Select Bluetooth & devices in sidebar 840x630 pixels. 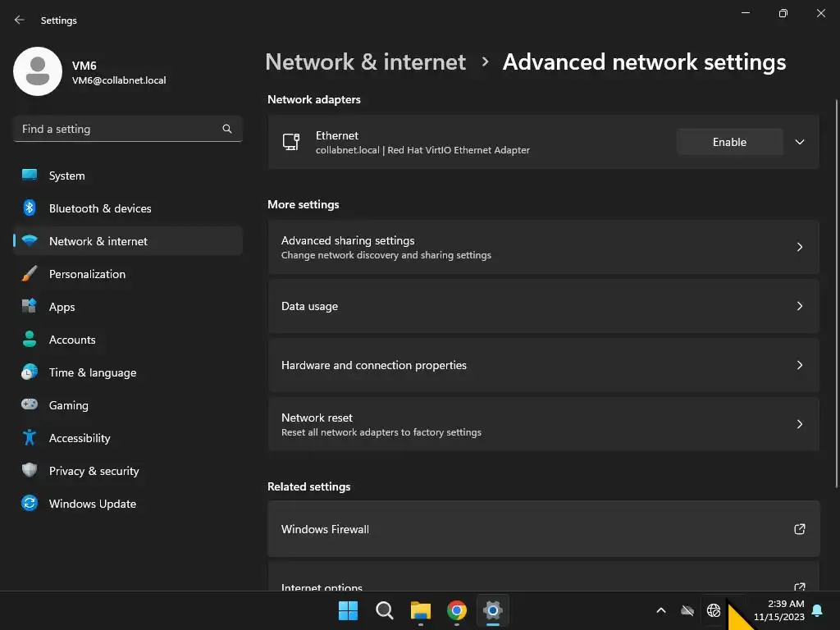pyautogui.click(x=100, y=208)
